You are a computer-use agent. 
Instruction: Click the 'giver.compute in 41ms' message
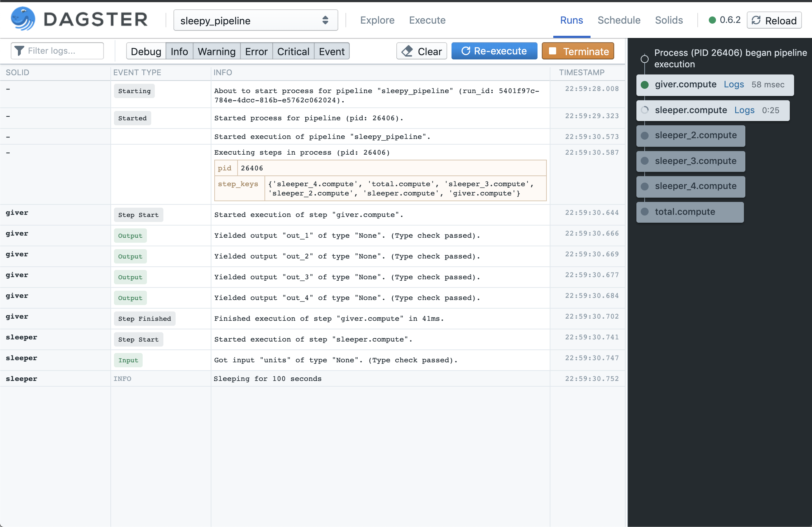pyautogui.click(x=329, y=319)
